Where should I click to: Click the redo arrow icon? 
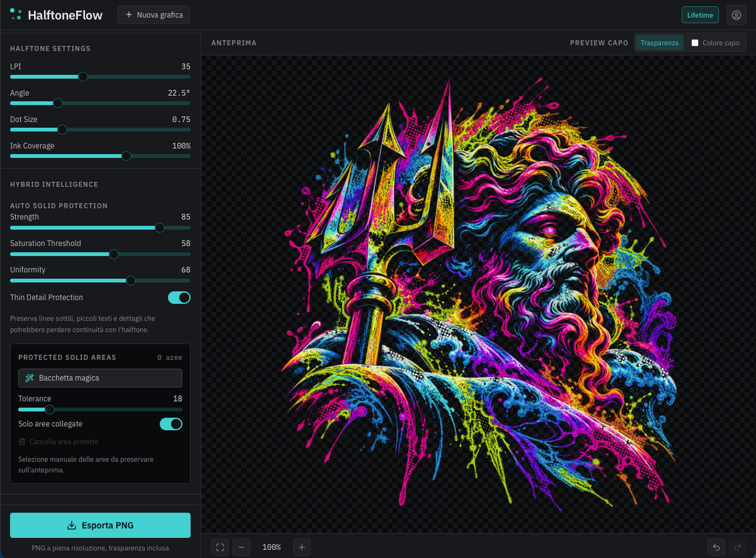point(737,547)
